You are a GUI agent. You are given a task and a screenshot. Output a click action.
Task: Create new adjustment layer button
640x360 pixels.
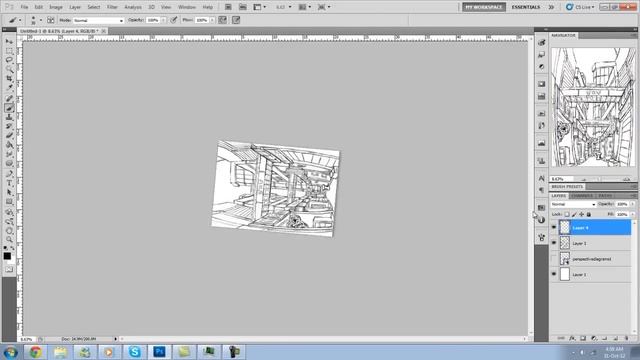(594, 338)
